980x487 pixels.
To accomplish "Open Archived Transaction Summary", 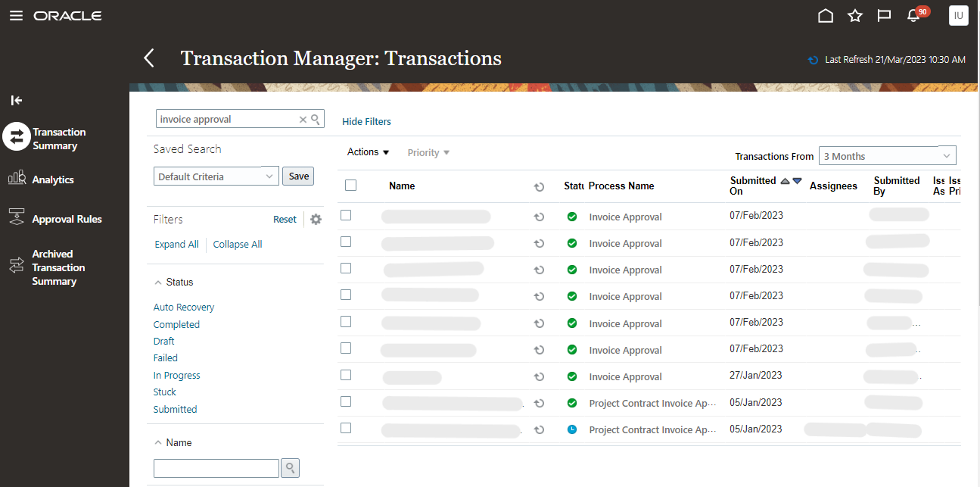I will click(x=57, y=267).
